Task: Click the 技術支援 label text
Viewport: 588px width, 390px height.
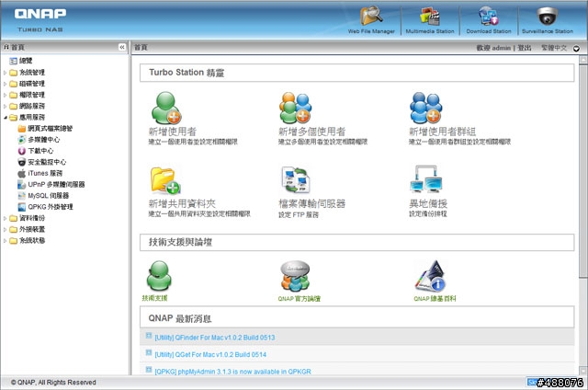Action: pyautogui.click(x=154, y=298)
